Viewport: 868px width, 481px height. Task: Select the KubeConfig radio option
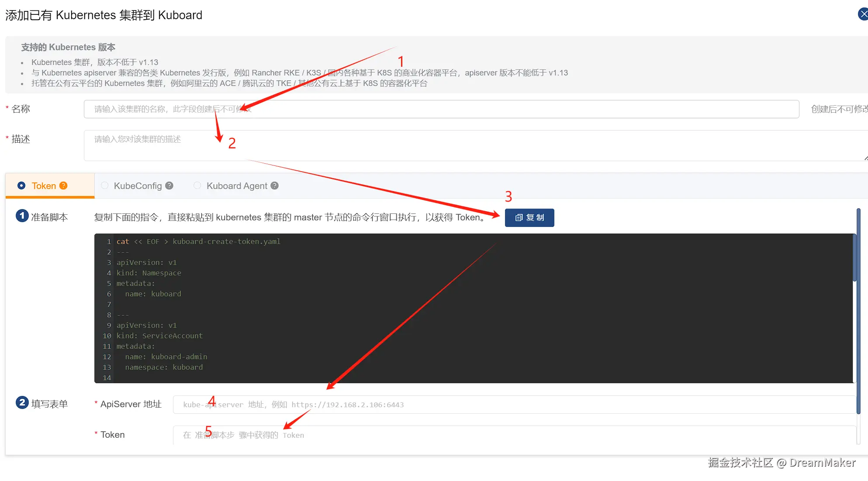[x=105, y=186]
